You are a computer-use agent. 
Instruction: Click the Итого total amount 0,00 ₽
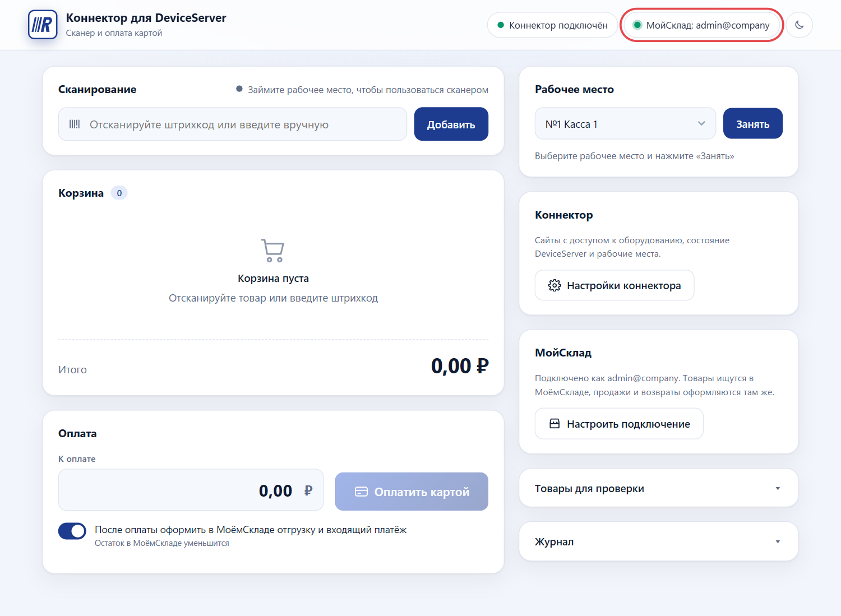click(x=460, y=366)
